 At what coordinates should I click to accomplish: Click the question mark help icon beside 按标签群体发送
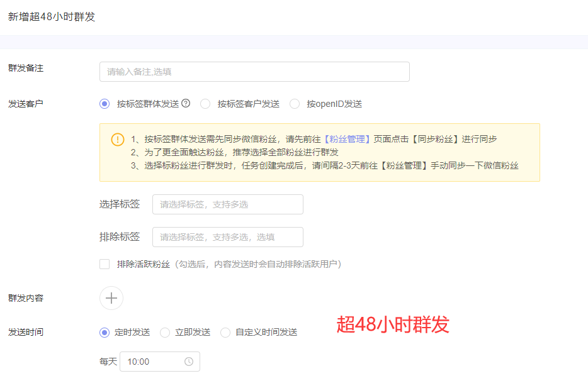click(185, 104)
